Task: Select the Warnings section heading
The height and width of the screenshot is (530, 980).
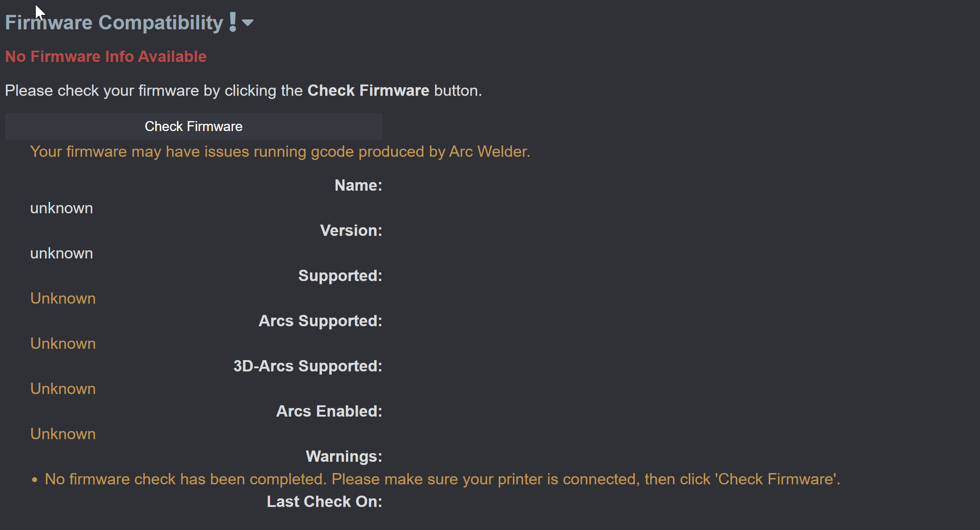Action: point(344,456)
